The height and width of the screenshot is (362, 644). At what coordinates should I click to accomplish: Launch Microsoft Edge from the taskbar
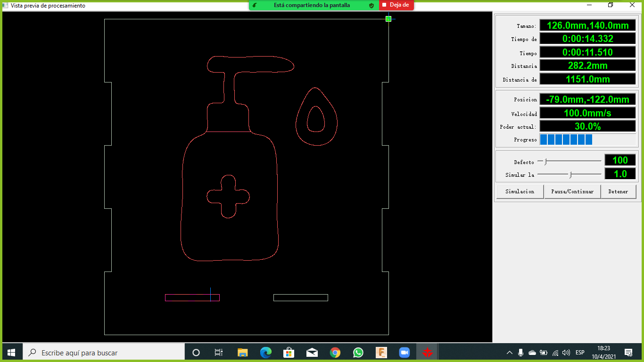click(266, 353)
